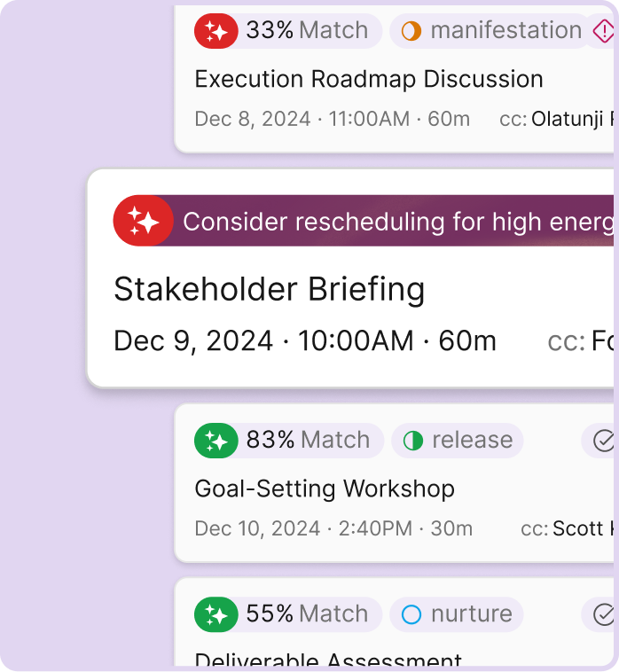The width and height of the screenshot is (619, 672).
Task: Select the 'nurture' phase tag label
Action: pyautogui.click(x=471, y=614)
